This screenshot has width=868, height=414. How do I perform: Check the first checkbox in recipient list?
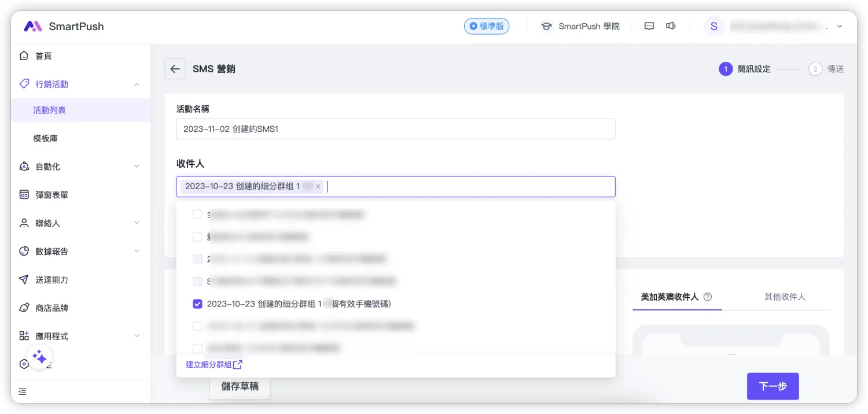(x=197, y=215)
